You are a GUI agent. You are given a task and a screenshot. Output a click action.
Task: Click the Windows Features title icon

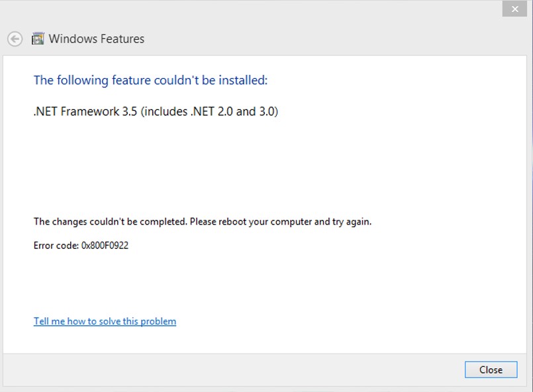click(38, 39)
